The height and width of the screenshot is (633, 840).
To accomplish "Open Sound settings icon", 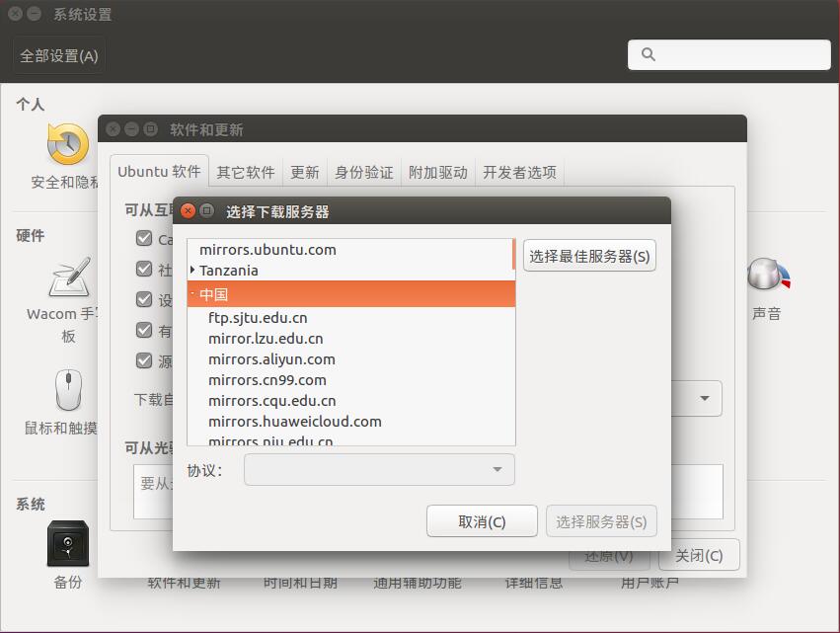I will click(769, 275).
